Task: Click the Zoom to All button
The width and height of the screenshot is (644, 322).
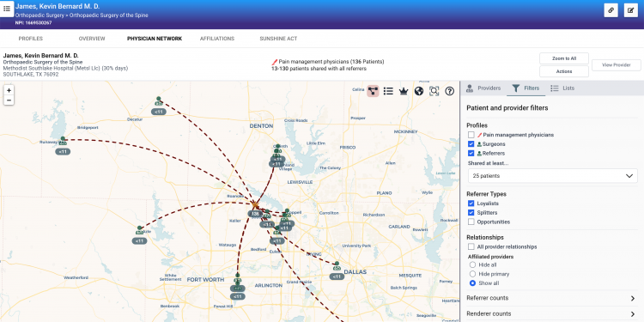Action: point(564,58)
